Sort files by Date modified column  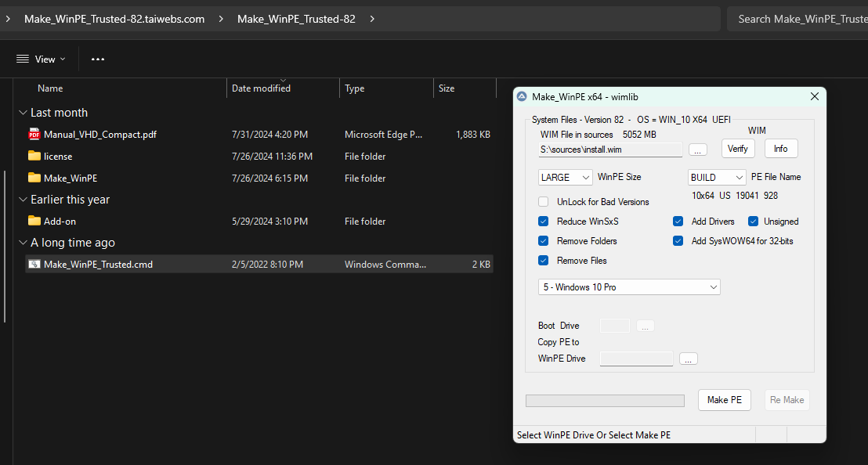262,88
